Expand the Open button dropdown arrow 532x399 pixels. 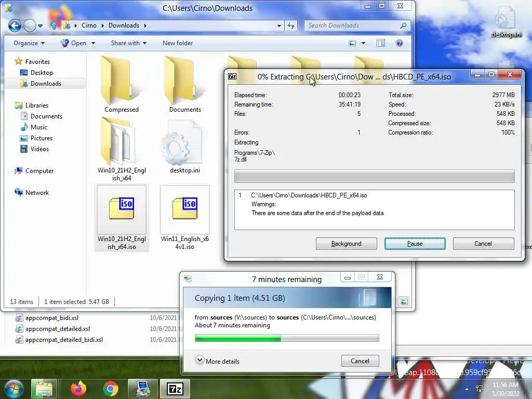(x=93, y=43)
